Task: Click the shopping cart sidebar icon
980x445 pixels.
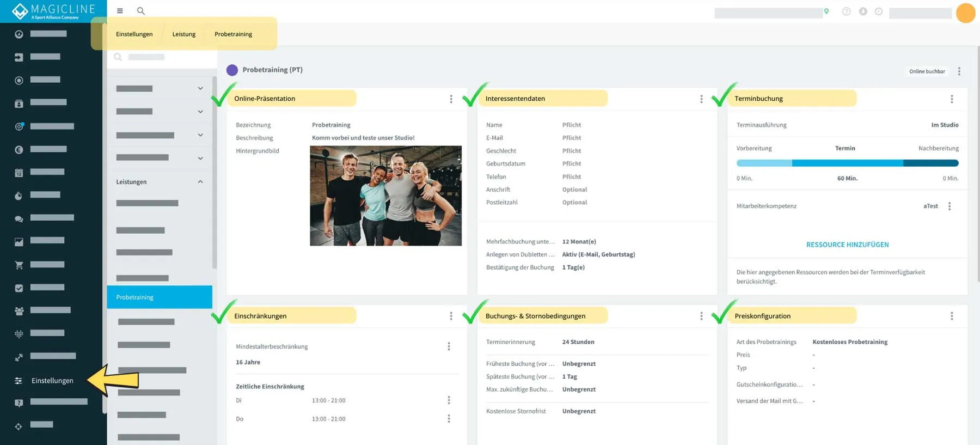Action: (19, 265)
